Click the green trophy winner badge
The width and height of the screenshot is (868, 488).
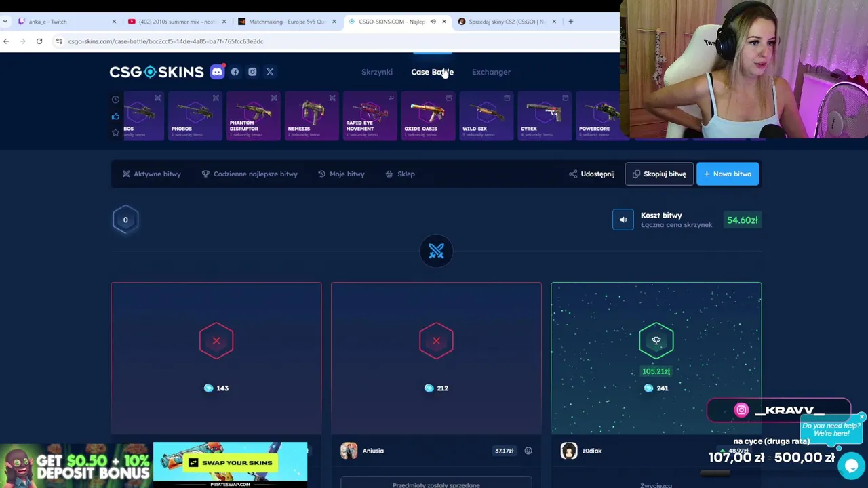click(x=656, y=341)
